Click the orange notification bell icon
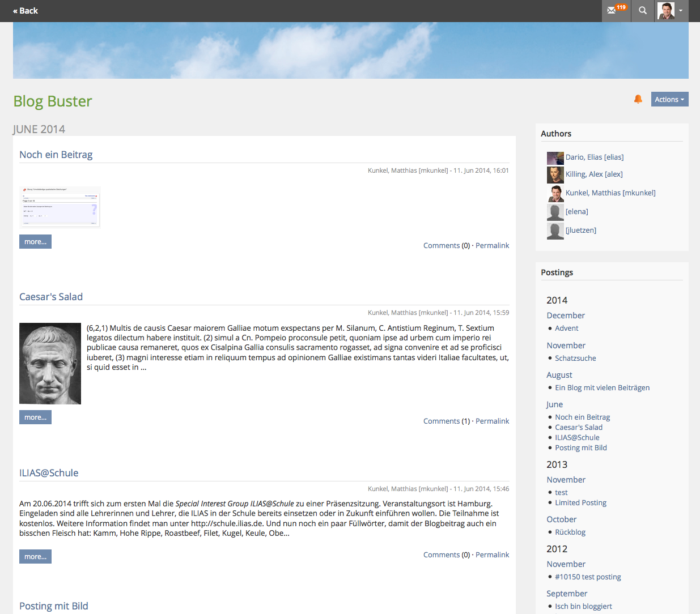Screen dimensions: 700x614 point(638,99)
